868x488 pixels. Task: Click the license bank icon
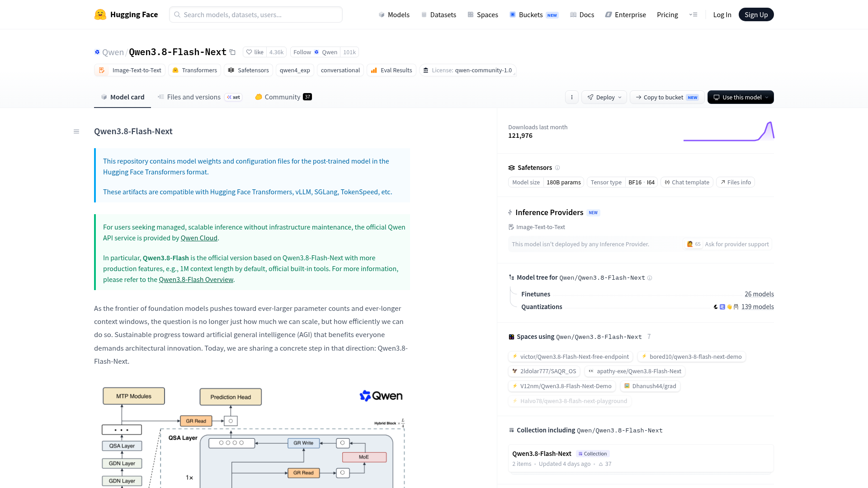click(x=426, y=70)
